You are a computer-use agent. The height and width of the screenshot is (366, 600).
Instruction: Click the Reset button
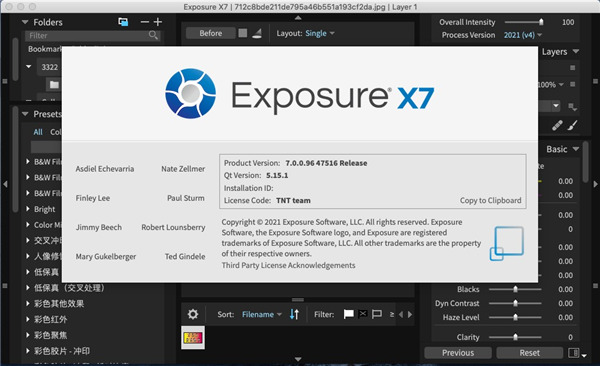(x=530, y=353)
